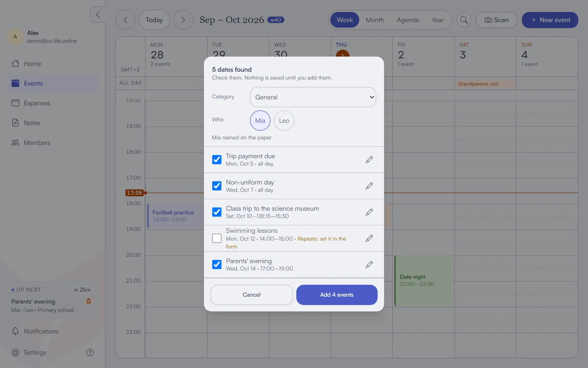Open the Category dropdown showing General

313,97
